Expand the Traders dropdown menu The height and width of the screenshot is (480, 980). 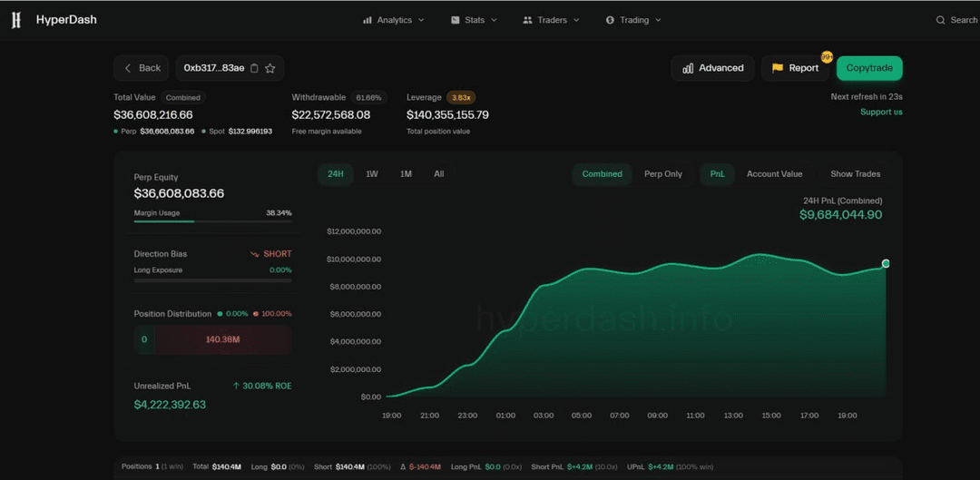click(552, 20)
